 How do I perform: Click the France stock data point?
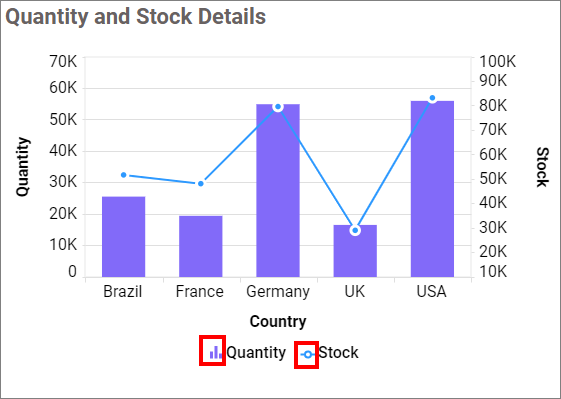pos(201,184)
